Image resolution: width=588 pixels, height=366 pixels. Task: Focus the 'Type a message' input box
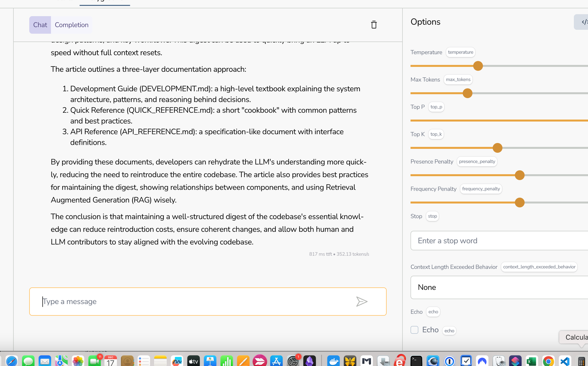click(x=208, y=302)
